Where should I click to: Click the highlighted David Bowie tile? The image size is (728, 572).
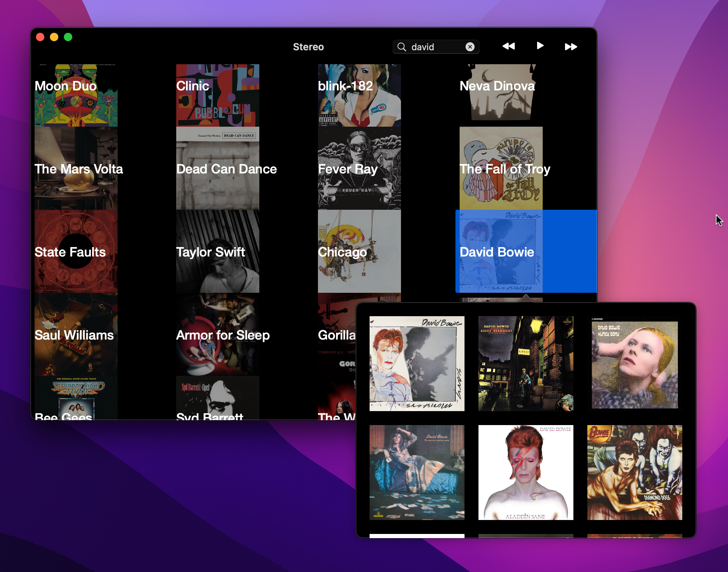[x=526, y=251]
